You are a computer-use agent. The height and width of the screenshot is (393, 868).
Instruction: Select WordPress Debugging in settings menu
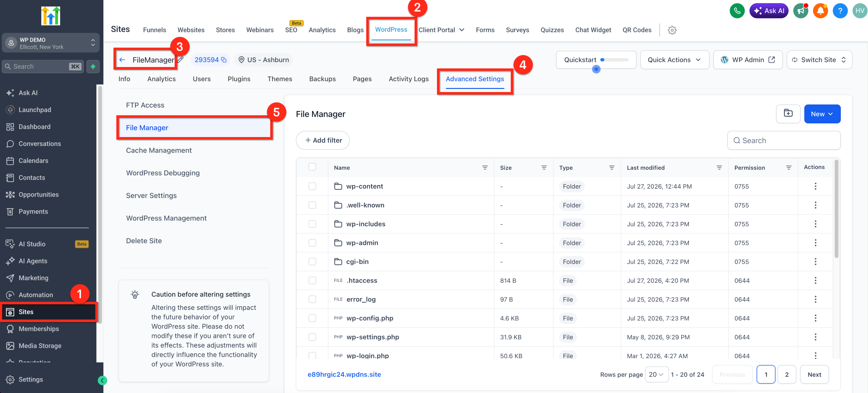click(x=163, y=173)
